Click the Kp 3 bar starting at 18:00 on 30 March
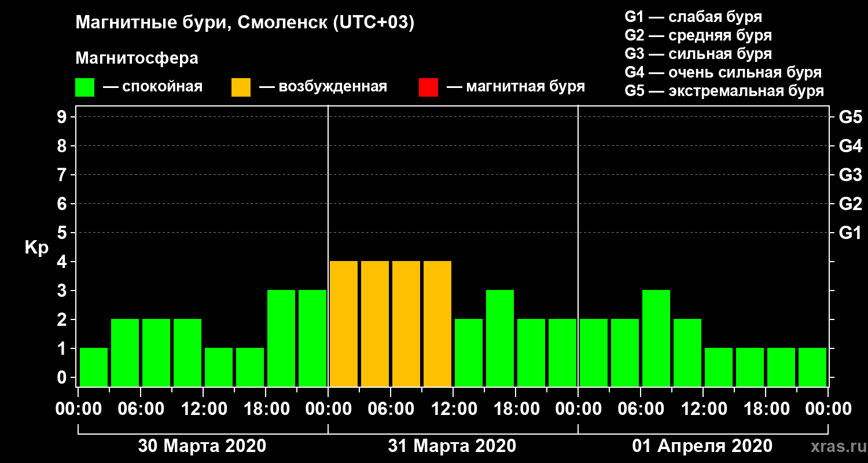Image resolution: width=868 pixels, height=463 pixels. tap(281, 338)
